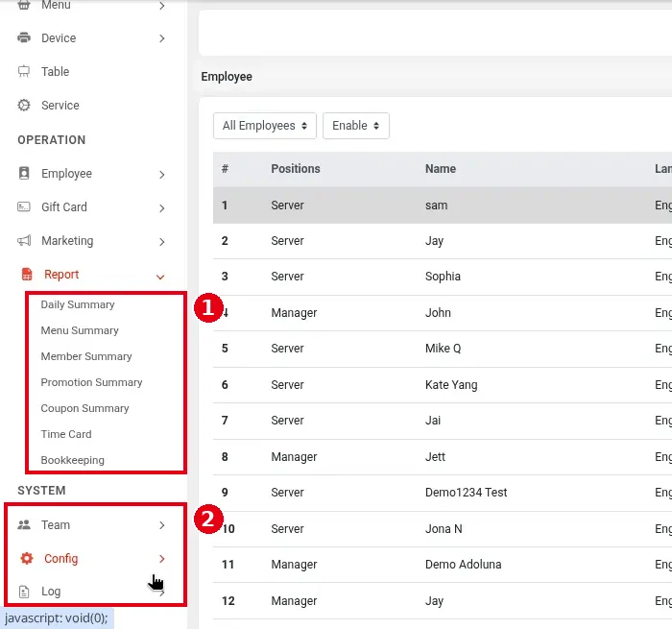Open the All Employees filter dropdown

(264, 126)
